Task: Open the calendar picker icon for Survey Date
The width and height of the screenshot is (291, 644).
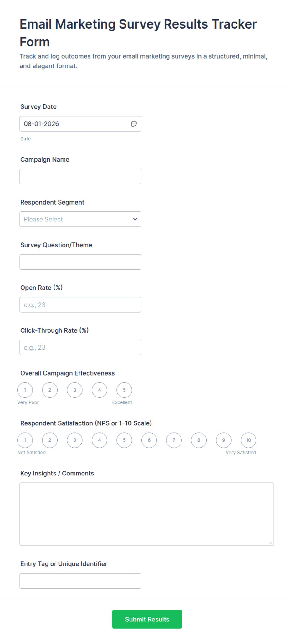Action: pyautogui.click(x=134, y=124)
